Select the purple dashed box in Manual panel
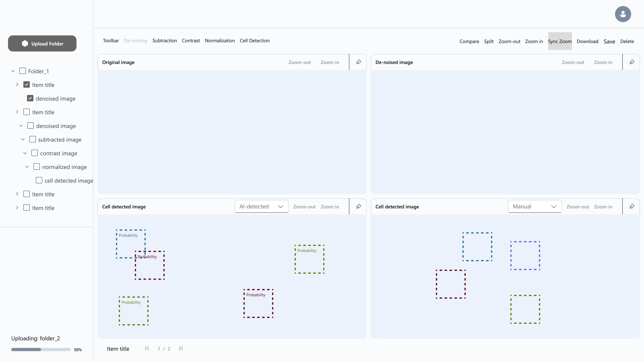 pyautogui.click(x=525, y=255)
